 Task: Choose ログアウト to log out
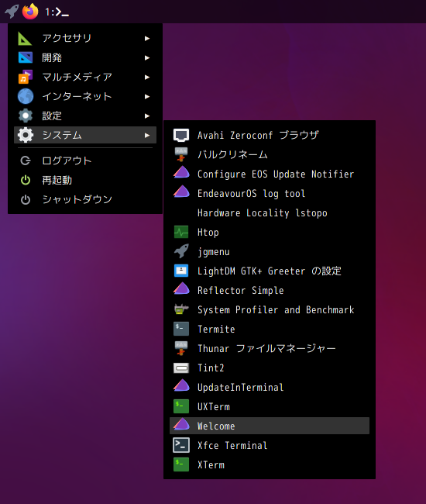(85, 161)
